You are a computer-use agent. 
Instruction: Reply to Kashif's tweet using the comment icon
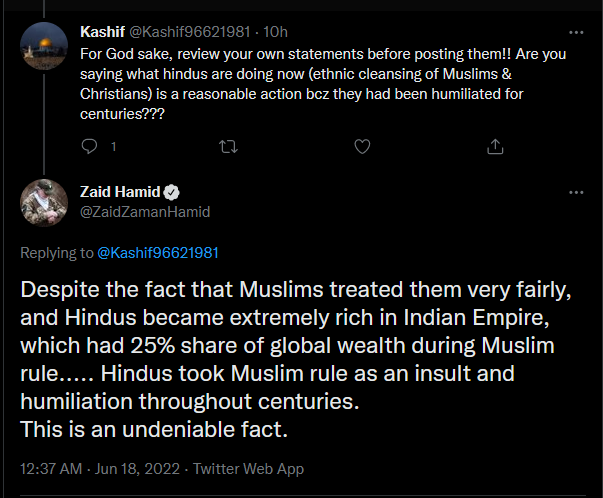coord(89,147)
